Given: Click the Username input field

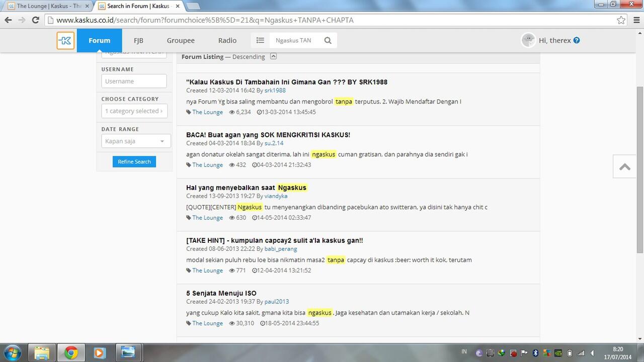Looking at the screenshot, I should click(x=134, y=81).
